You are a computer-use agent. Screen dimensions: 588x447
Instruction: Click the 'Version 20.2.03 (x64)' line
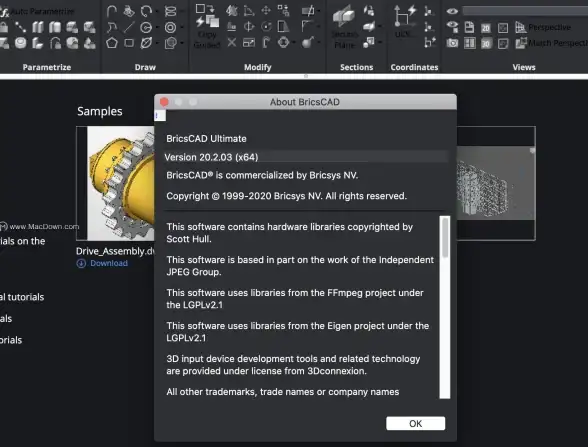click(x=211, y=157)
